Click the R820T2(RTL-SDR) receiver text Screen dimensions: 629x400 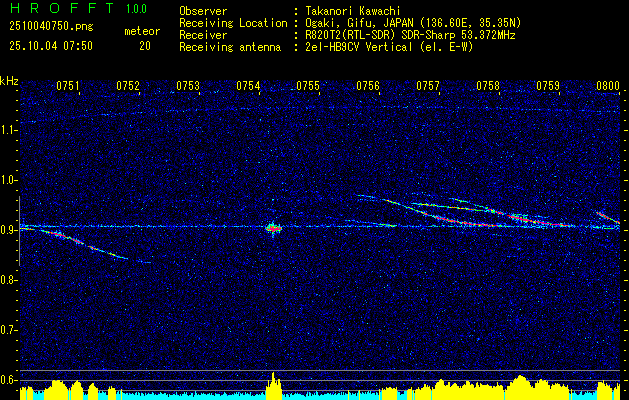[x=409, y=35]
